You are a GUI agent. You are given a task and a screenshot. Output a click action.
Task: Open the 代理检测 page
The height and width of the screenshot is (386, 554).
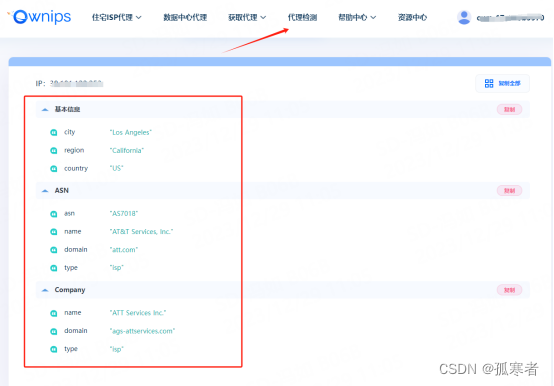[302, 17]
